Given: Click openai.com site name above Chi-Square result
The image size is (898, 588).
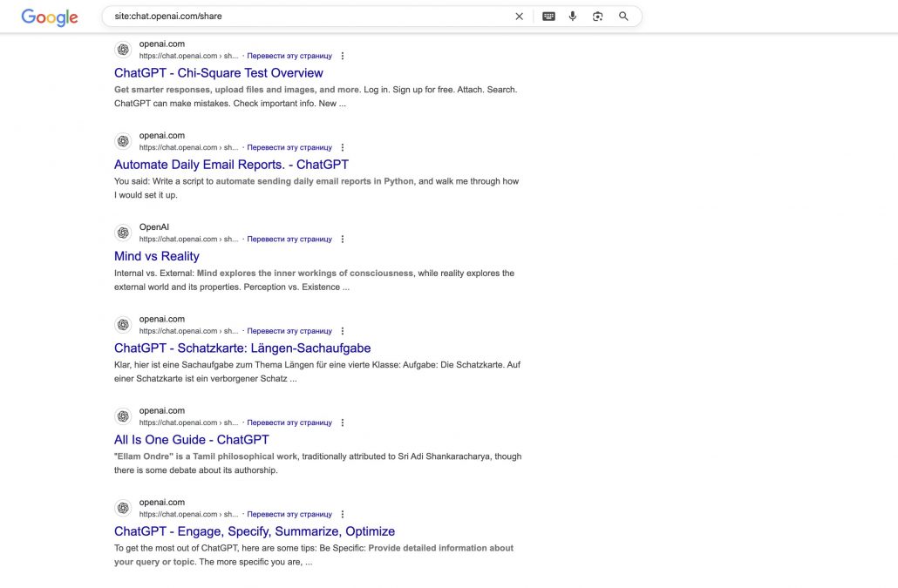Looking at the screenshot, I should (162, 44).
